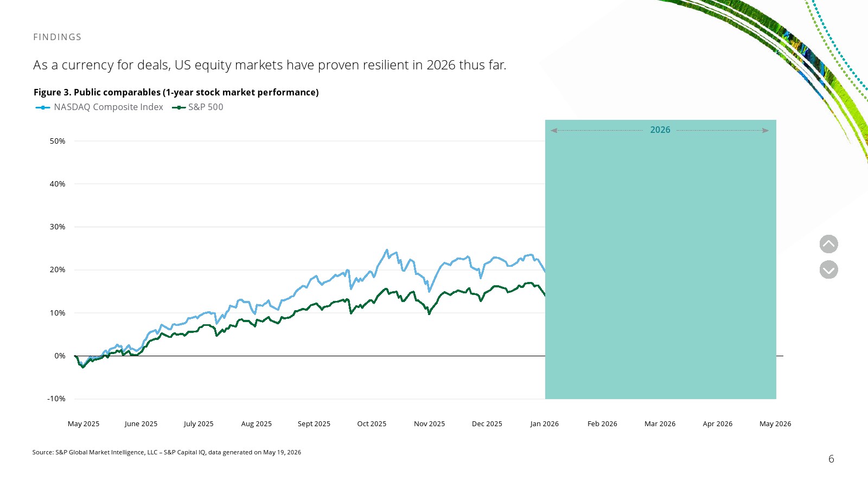Click the NASDAQ peak near Oct 2025
This screenshot has width=868, height=488.
pyautogui.click(x=387, y=250)
